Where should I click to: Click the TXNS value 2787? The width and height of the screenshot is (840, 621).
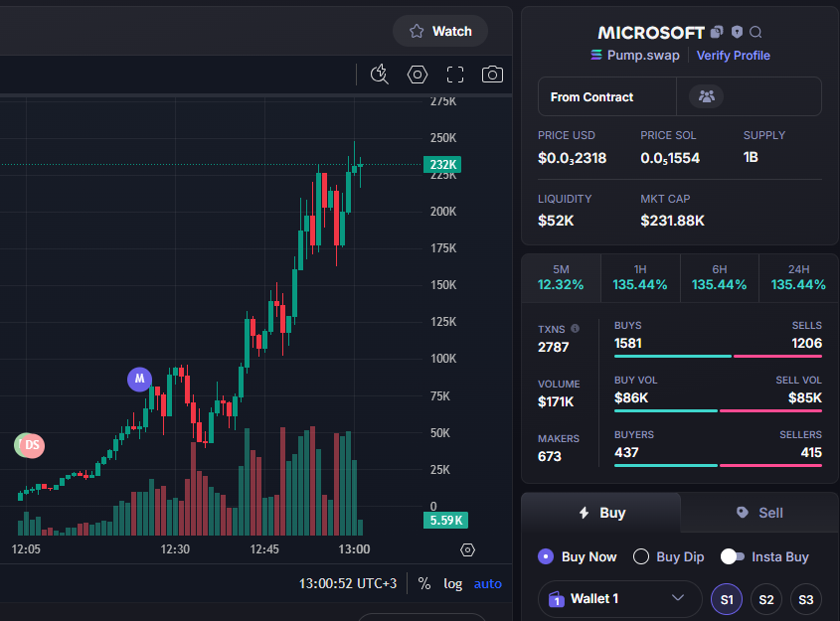(x=553, y=347)
